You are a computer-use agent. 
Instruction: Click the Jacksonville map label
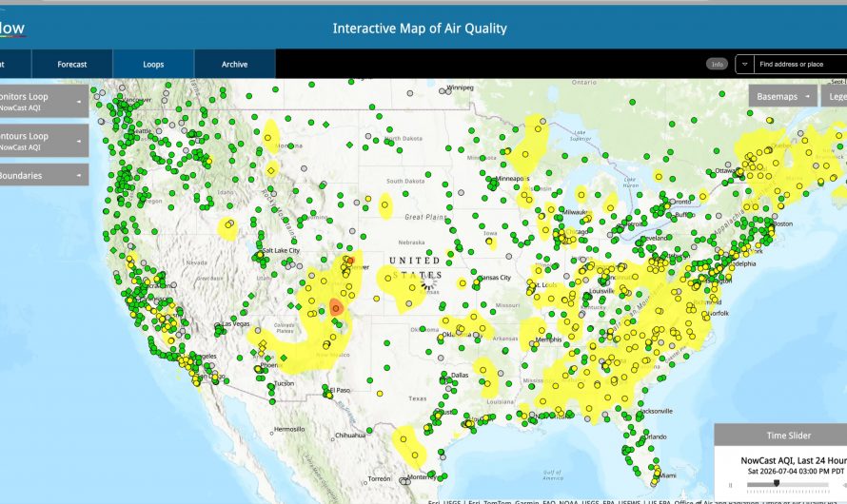[656, 411]
